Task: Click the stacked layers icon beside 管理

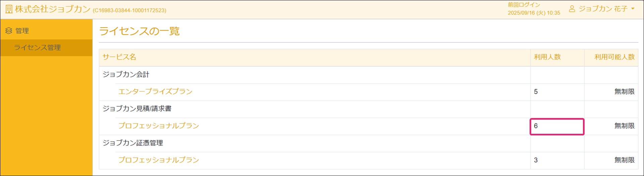Action: click(9, 31)
